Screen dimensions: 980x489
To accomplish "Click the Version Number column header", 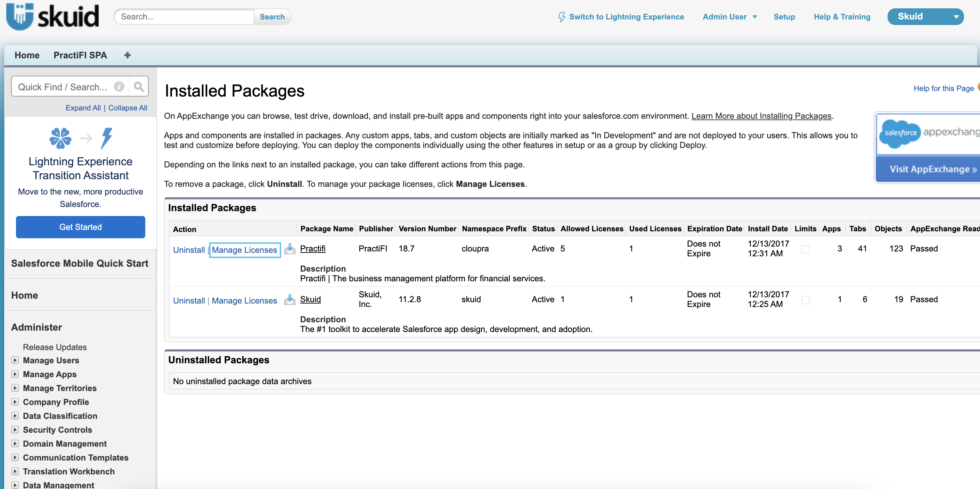I will click(x=427, y=229).
